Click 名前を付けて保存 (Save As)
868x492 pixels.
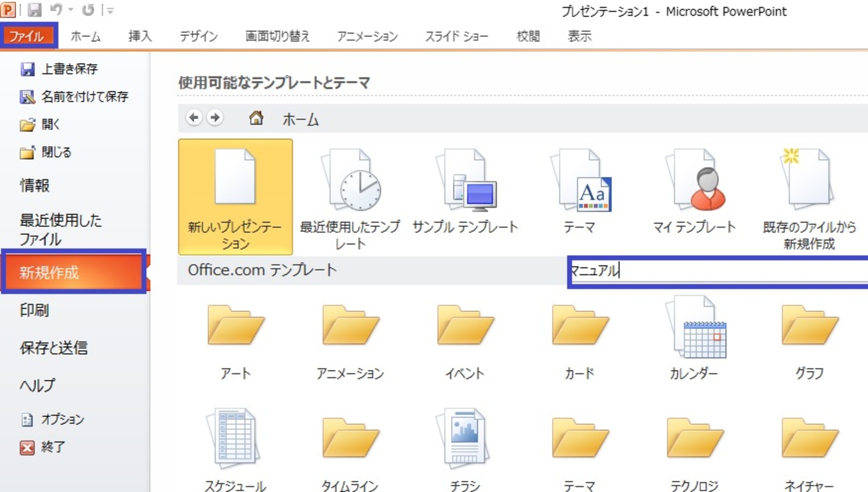pyautogui.click(x=85, y=97)
